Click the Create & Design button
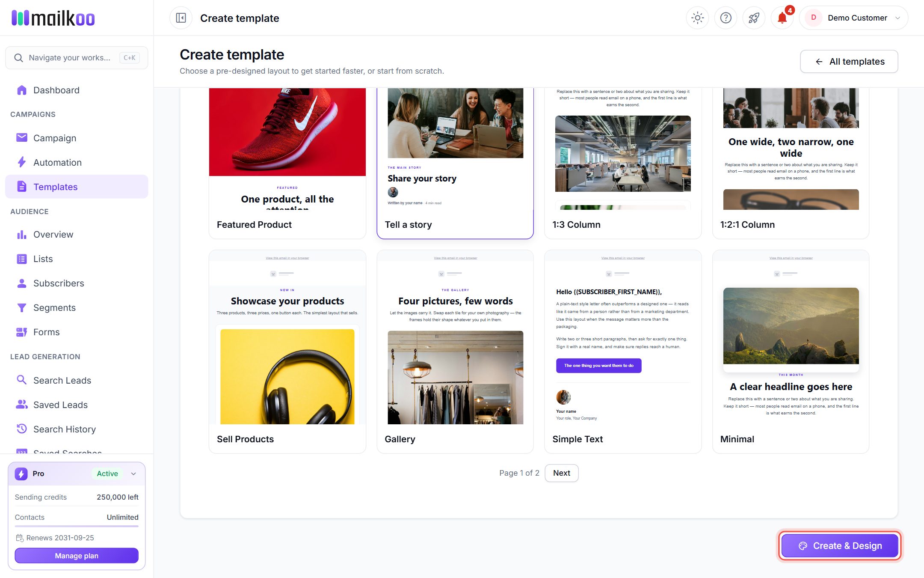This screenshot has width=924, height=578. [840, 546]
